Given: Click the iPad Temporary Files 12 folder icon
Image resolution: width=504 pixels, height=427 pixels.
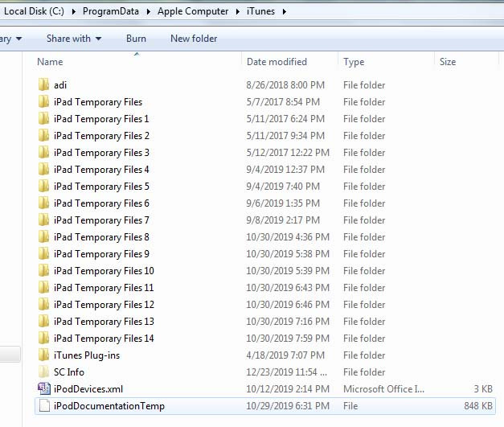Looking at the screenshot, I should [x=43, y=305].
